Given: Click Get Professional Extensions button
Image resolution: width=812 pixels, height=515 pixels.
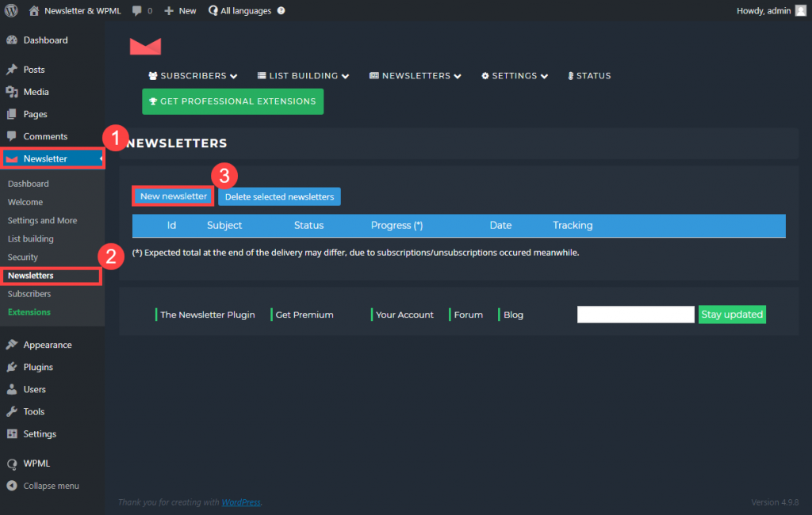Looking at the screenshot, I should 232,101.
